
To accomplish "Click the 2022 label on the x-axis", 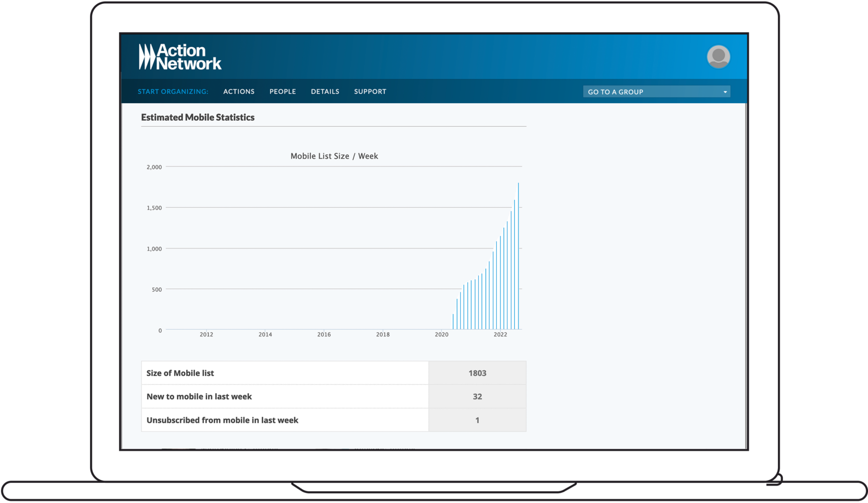I will (x=500, y=334).
